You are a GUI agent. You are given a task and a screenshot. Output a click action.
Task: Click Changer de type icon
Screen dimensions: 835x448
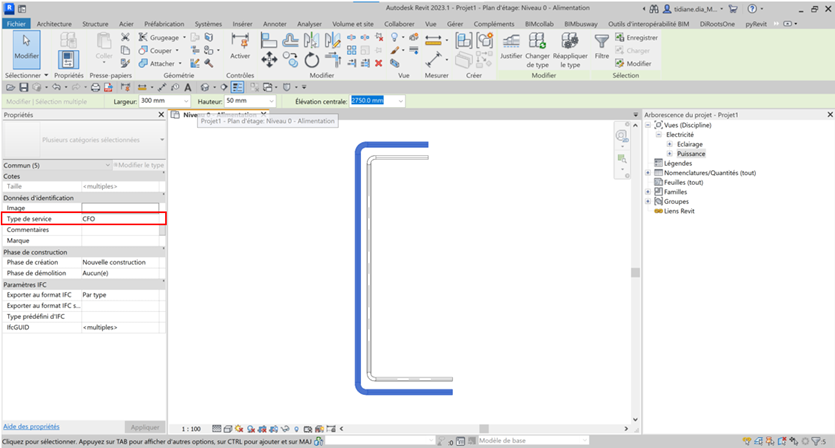[x=537, y=42]
